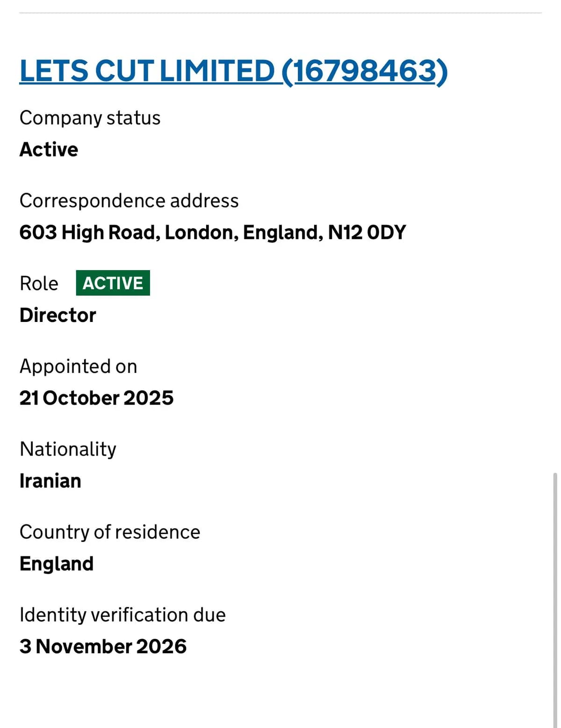The image size is (561, 728).
Task: Click the Company status label
Action: 90,118
